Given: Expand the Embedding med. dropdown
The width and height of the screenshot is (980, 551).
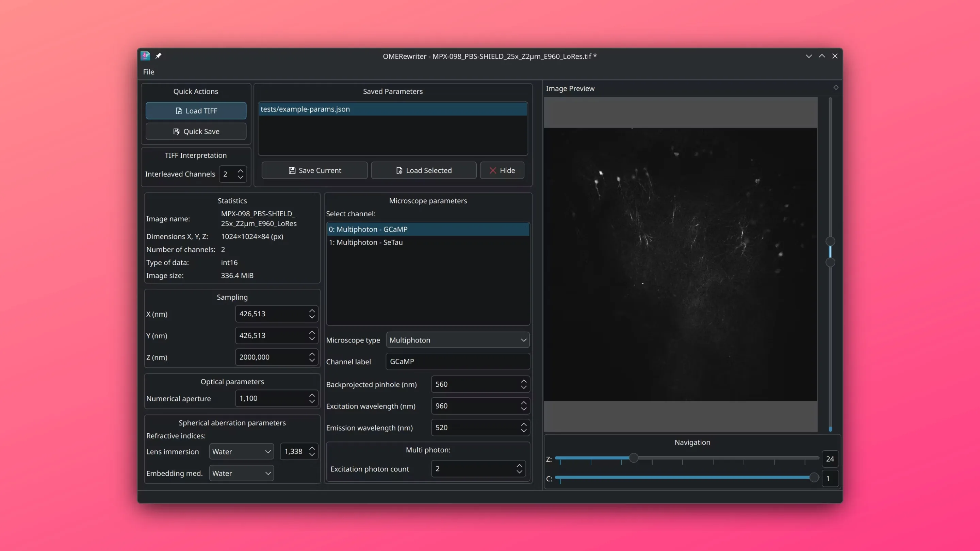Looking at the screenshot, I should (x=241, y=473).
